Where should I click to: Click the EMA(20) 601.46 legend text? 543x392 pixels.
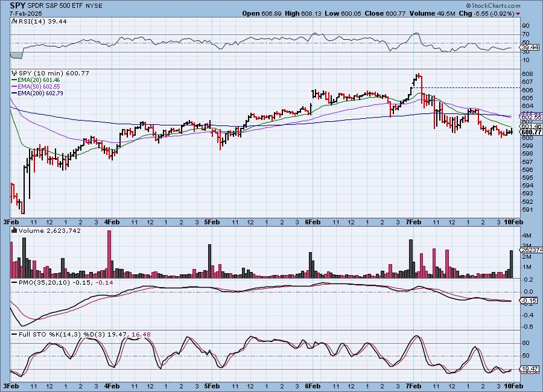39,80
